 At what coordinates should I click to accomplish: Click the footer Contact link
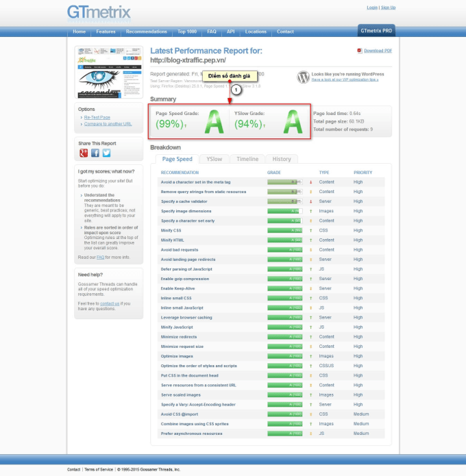[73, 470]
